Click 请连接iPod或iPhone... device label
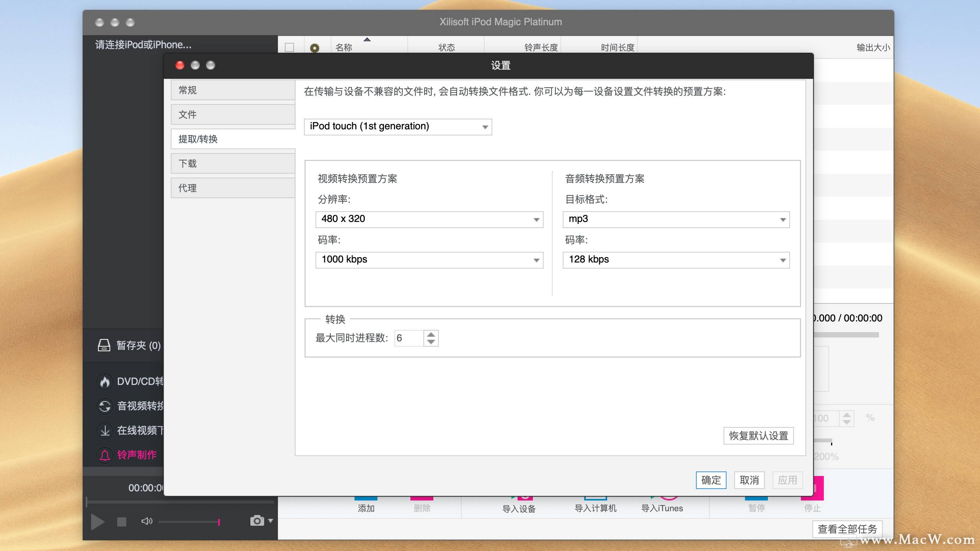Viewport: 980px width, 551px height. pos(143,45)
